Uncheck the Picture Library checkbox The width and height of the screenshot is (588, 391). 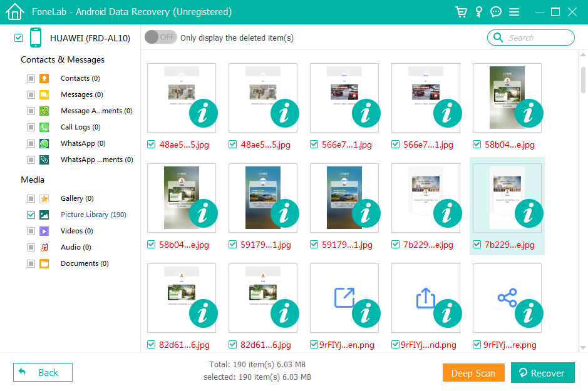pyautogui.click(x=31, y=215)
